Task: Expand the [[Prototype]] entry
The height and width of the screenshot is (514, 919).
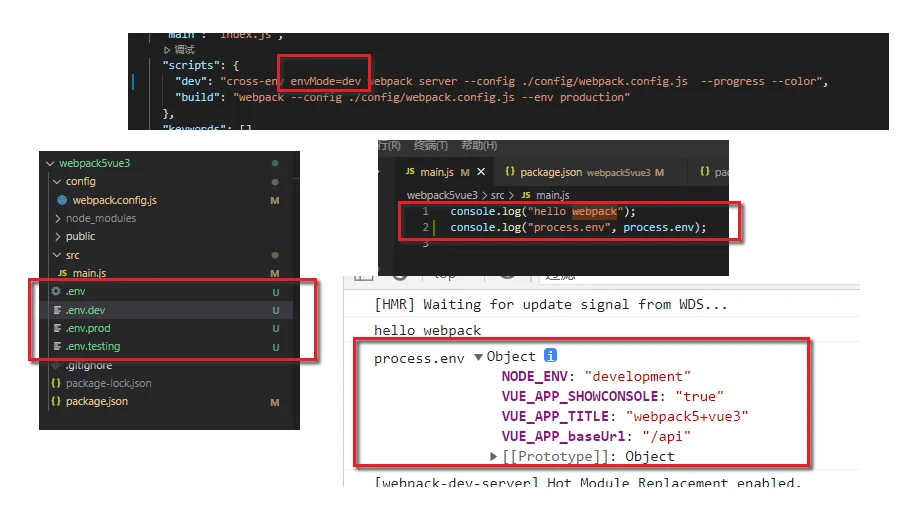Action: pyautogui.click(x=493, y=456)
